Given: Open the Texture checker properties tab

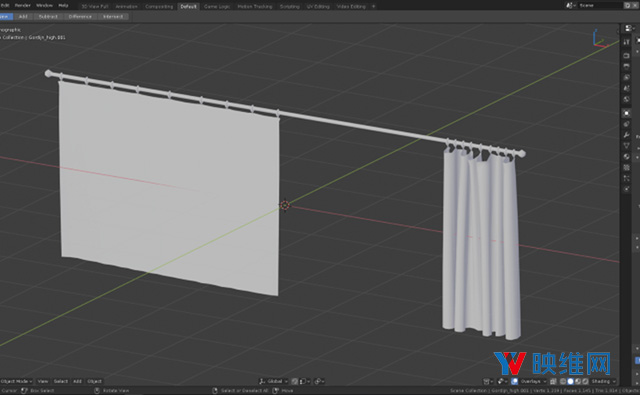Looking at the screenshot, I should (x=627, y=168).
